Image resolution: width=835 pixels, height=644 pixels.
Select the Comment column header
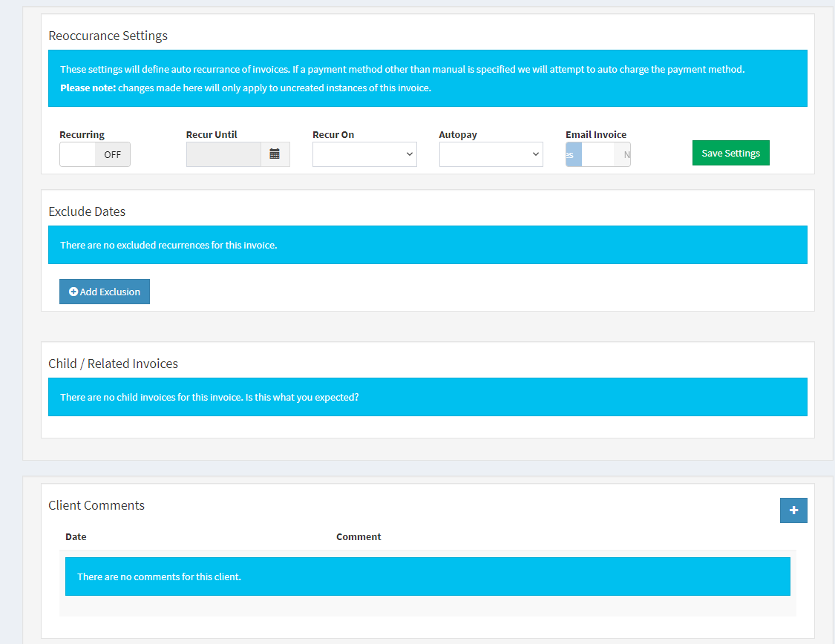[358, 536]
